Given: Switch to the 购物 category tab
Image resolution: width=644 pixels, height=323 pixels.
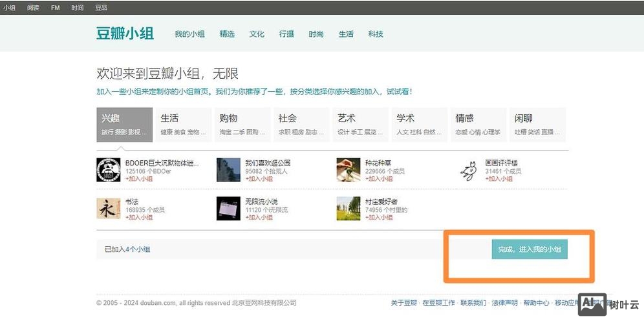Looking at the screenshot, I should [x=242, y=125].
